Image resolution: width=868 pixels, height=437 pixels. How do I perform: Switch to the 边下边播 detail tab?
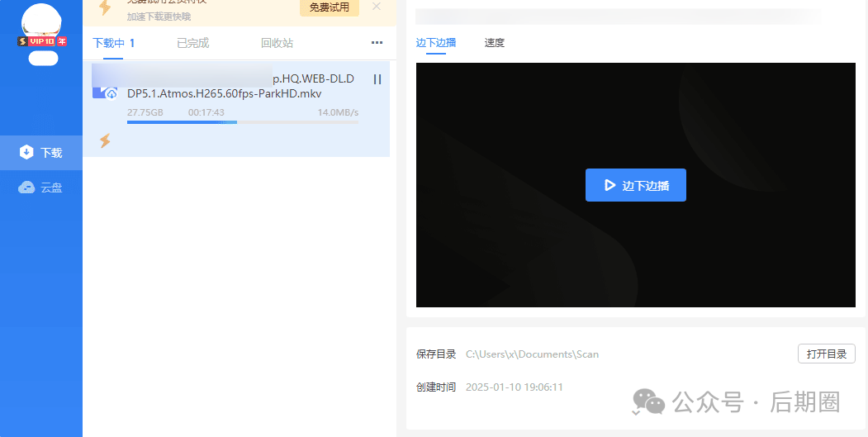tap(436, 43)
